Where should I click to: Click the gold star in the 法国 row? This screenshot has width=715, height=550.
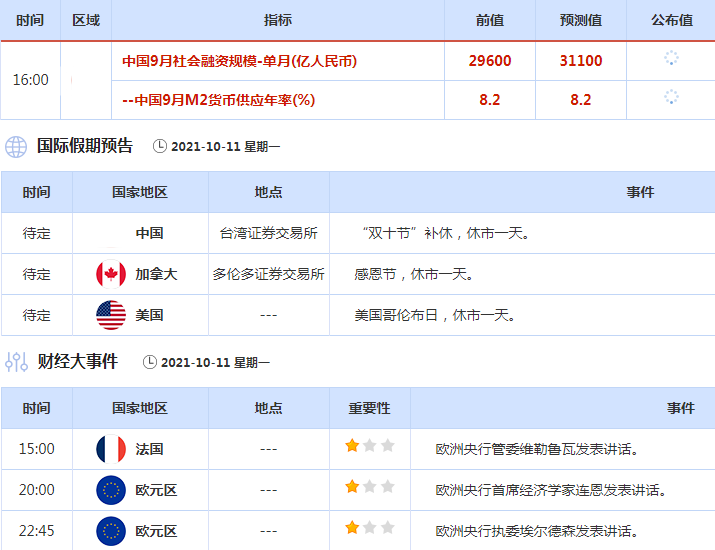tap(352, 446)
